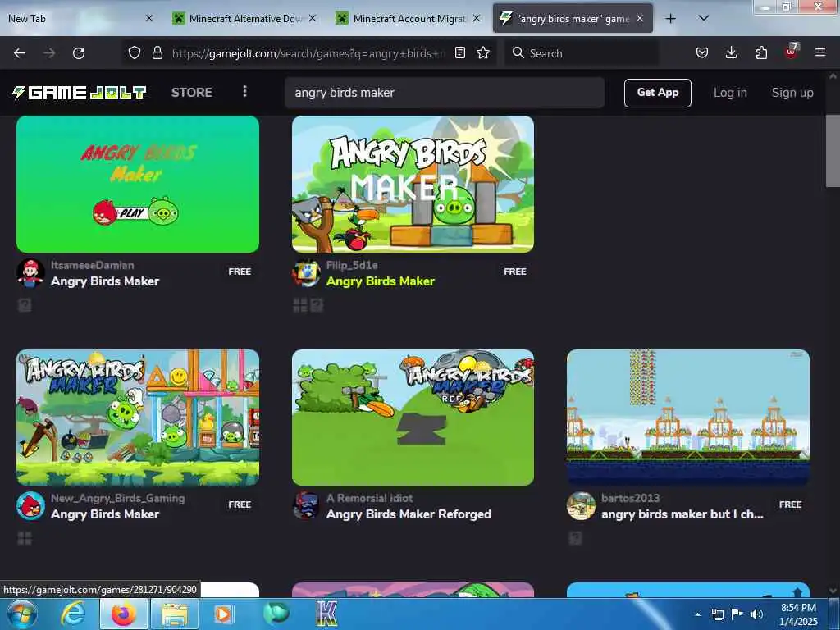This screenshot has height=630, width=840.
Task: Click the URL address bar text
Action: coord(308,53)
